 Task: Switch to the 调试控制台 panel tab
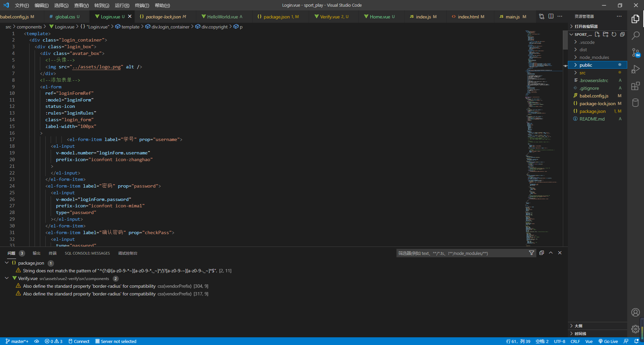tap(127, 253)
